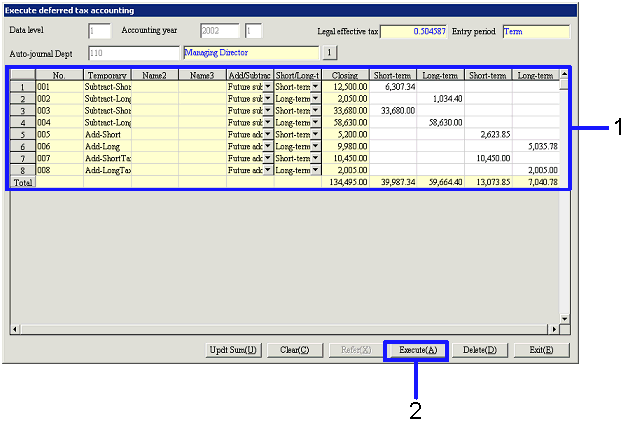636x428 pixels.
Task: Expand Add/Subtract dropdown in row 5
Action: coord(267,134)
